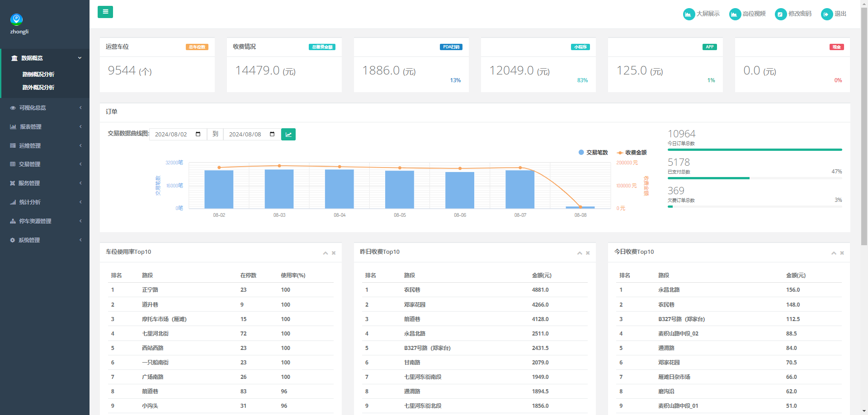Click the 今日订单总数 progress bar
This screenshot has width=868, height=415.
755,149
